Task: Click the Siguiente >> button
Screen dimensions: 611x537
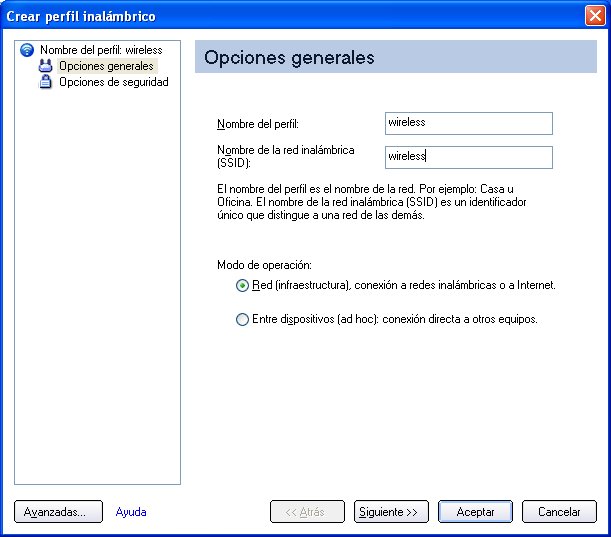Action: pyautogui.click(x=391, y=511)
